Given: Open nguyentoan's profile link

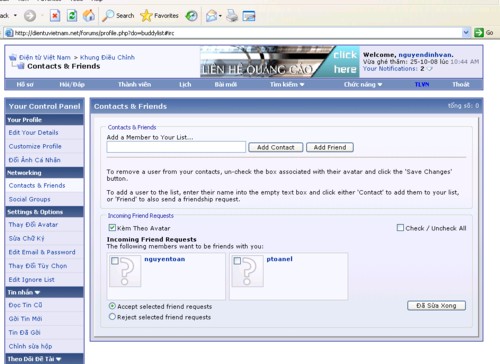Looking at the screenshot, I should point(165,259).
